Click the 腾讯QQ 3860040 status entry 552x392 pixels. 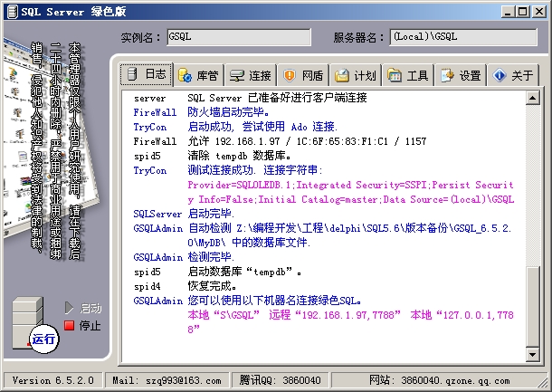(x=280, y=381)
